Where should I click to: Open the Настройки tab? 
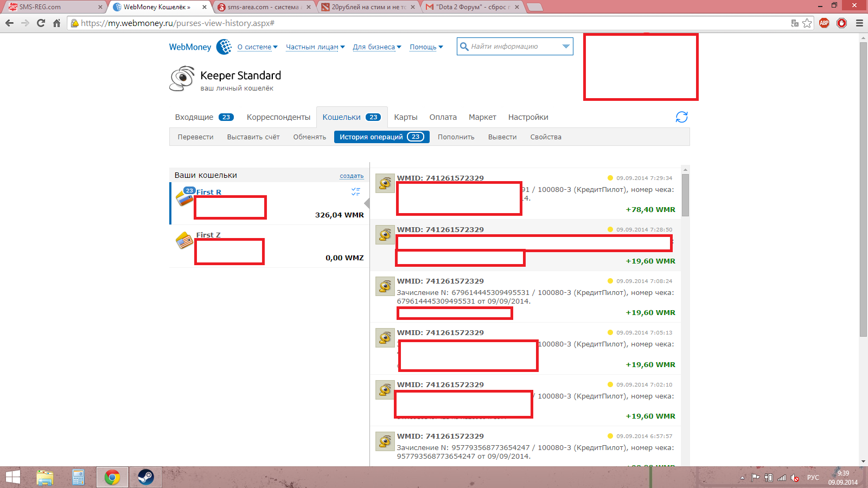tap(528, 117)
